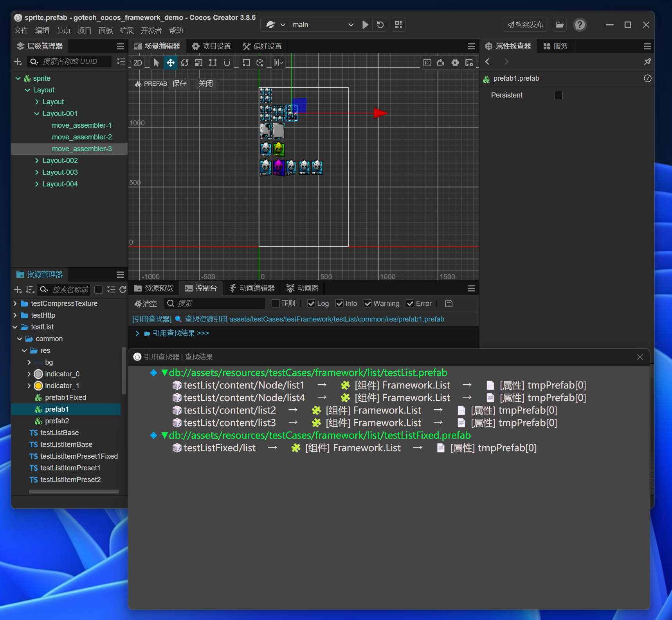Click the pin icon in inspector
This screenshot has height=620, width=672.
pos(647,61)
